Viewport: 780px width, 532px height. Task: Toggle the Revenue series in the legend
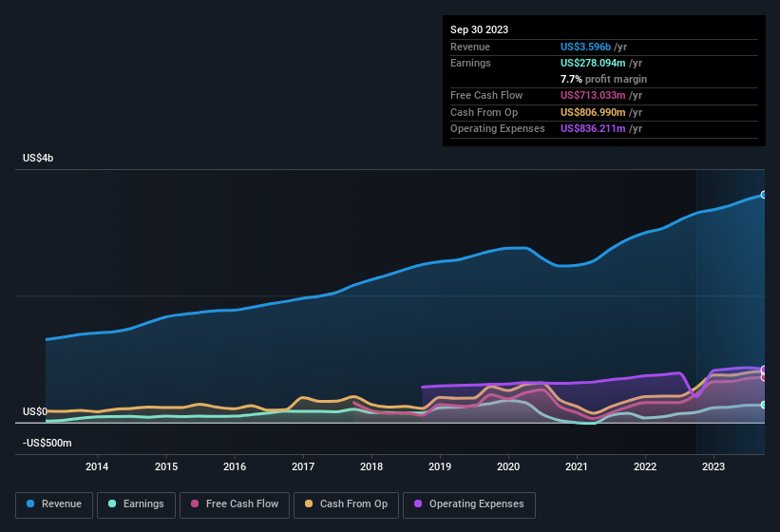[55, 504]
